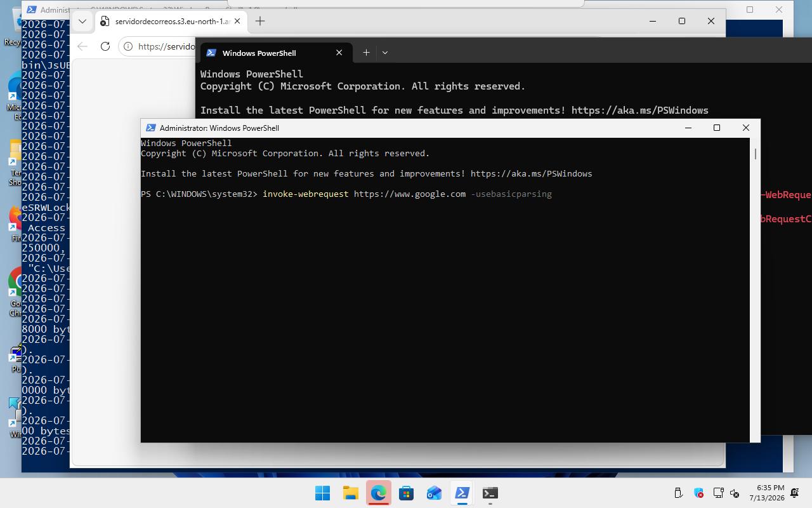812x508 pixels.
Task: Click the https://www.google.com argument
Action: [410, 194]
